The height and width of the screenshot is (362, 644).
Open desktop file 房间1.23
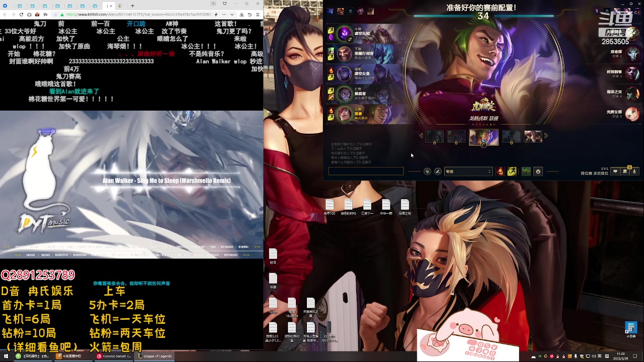point(273,331)
